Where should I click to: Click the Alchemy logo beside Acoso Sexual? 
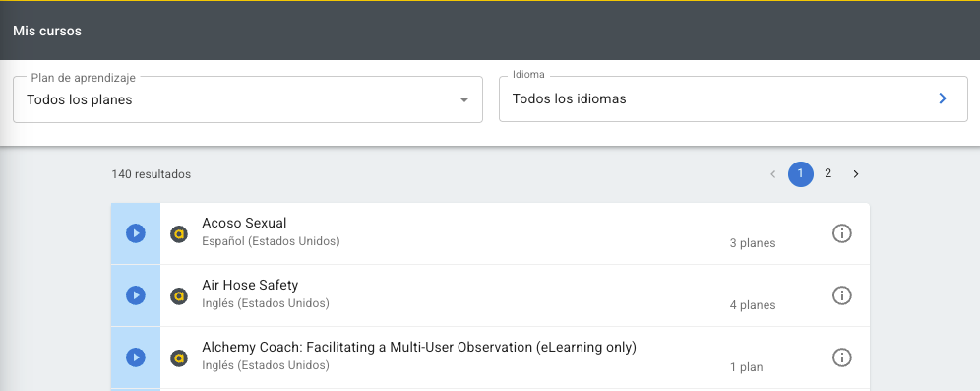click(x=179, y=234)
